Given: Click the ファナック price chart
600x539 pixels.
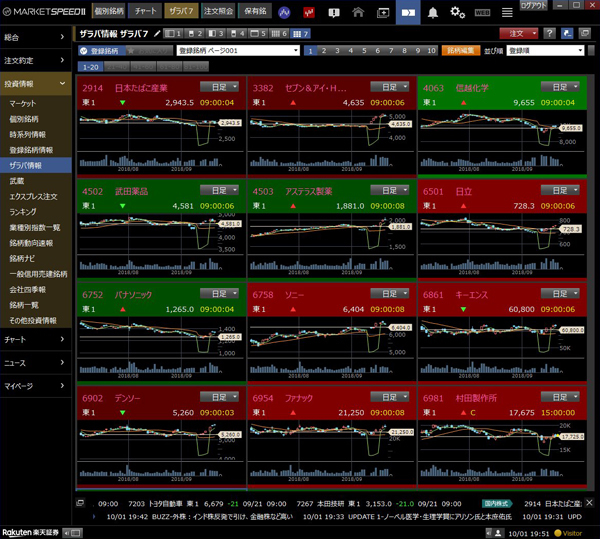Looking at the screenshot, I should 331,440.
